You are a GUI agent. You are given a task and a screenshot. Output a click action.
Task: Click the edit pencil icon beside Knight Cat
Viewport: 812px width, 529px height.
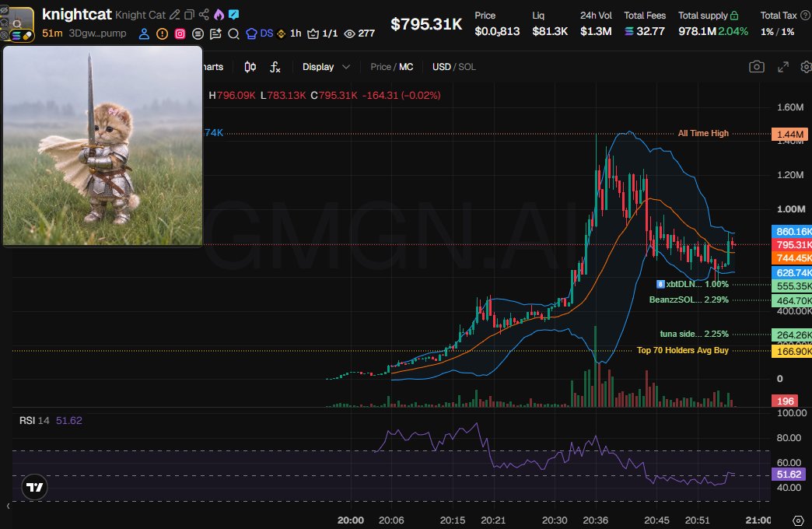(175, 15)
